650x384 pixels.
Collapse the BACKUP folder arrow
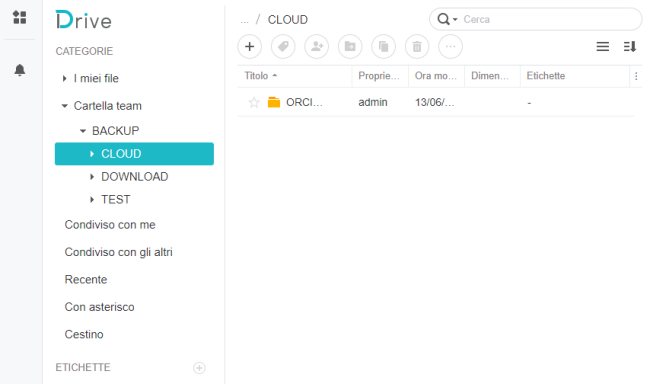point(82,131)
